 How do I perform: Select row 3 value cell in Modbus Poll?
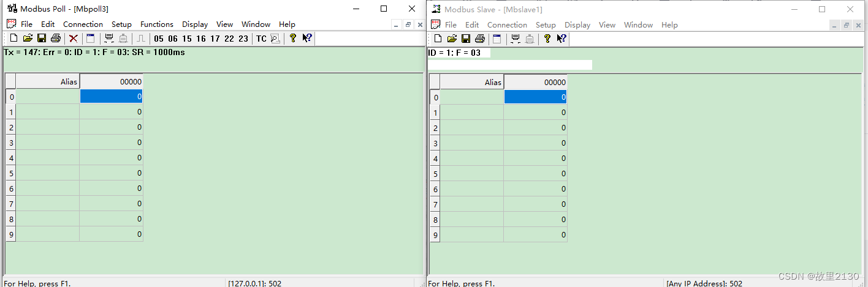coord(111,143)
